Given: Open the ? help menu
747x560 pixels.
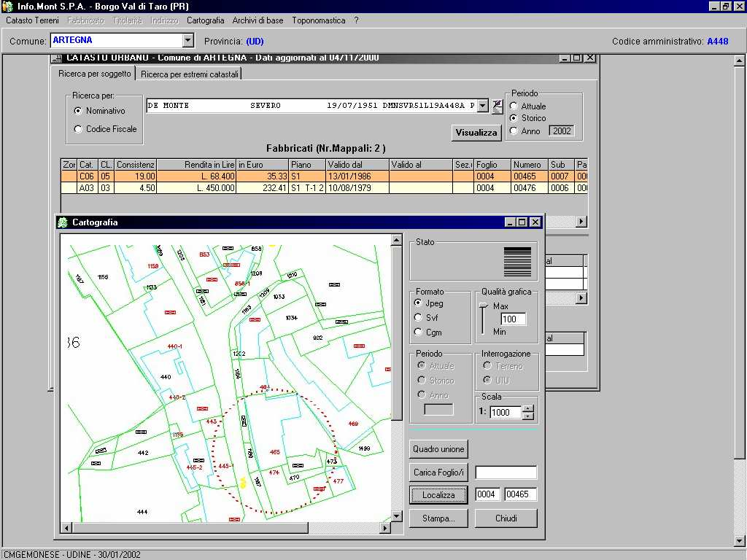Looking at the screenshot, I should (356, 20).
